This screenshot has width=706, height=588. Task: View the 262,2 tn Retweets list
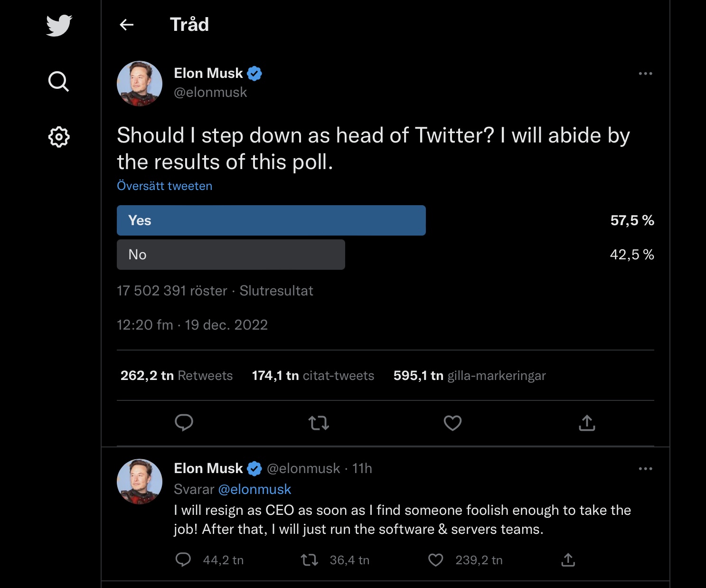click(x=177, y=376)
